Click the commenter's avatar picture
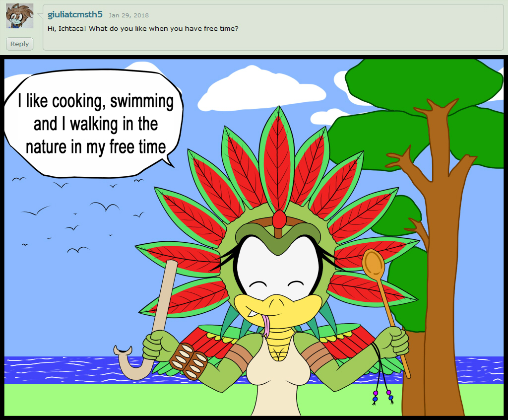Screen dimensions: 508x420 point(20,16)
